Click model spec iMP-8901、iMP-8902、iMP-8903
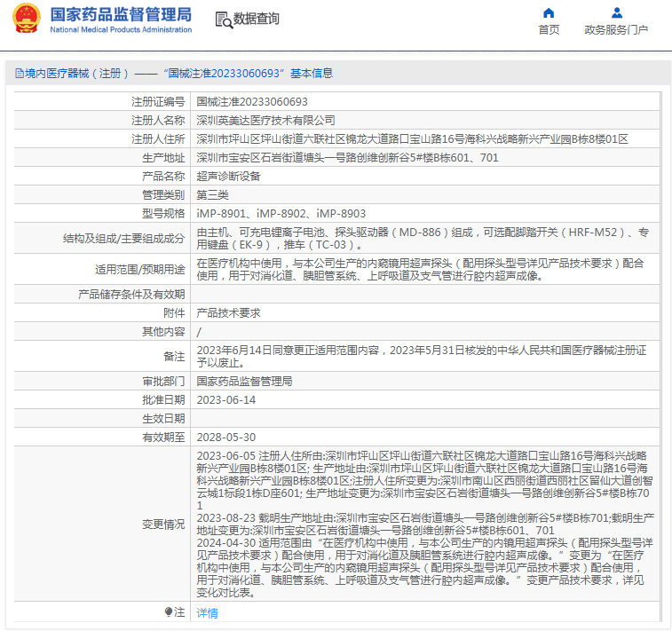 click(x=281, y=213)
